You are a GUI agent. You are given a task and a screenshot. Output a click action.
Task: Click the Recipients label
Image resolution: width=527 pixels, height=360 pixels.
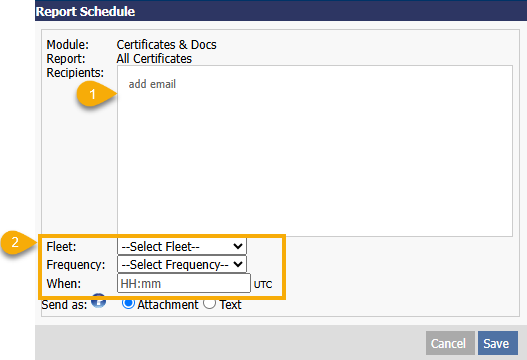[x=75, y=73]
